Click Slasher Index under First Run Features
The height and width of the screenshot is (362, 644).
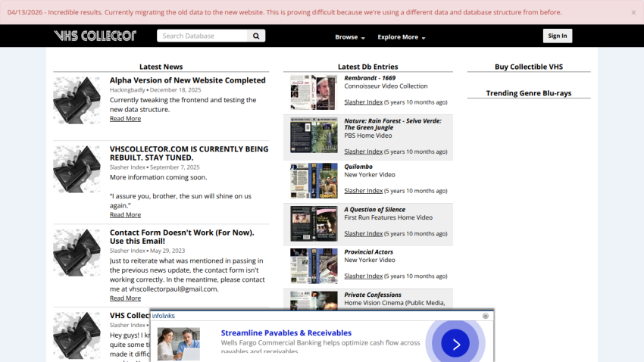pos(364,233)
